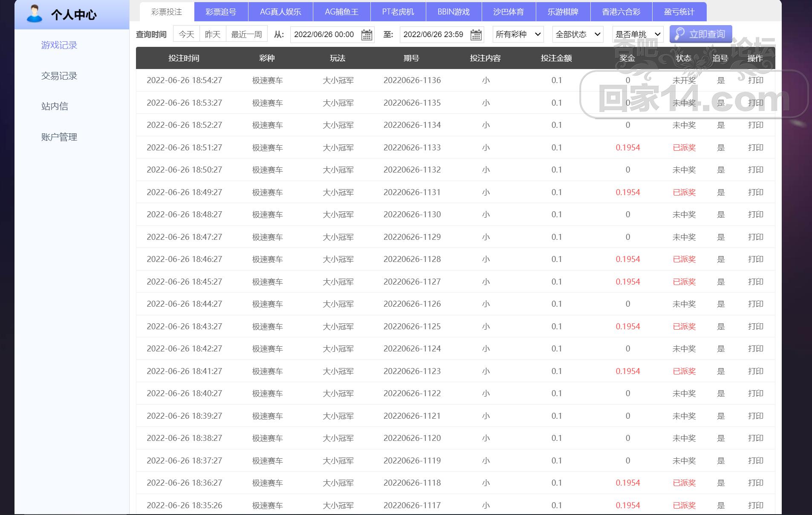Open the 香港六合彩 tab
812x515 pixels.
point(621,12)
